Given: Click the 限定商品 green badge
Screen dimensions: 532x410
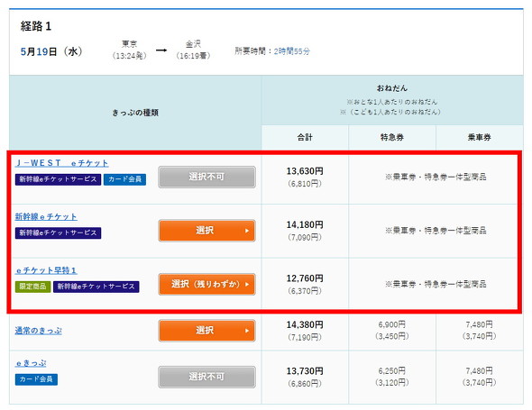Looking at the screenshot, I should pyautogui.click(x=32, y=287).
